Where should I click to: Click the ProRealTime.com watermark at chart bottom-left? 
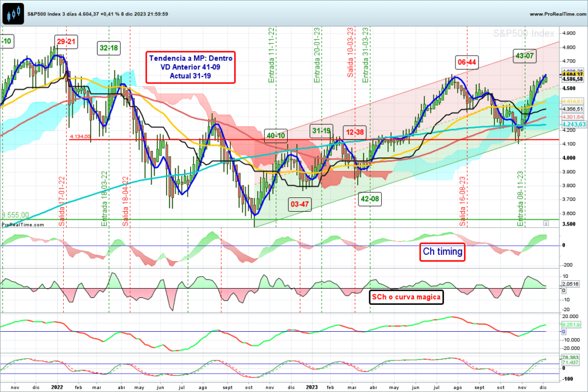(x=18, y=224)
